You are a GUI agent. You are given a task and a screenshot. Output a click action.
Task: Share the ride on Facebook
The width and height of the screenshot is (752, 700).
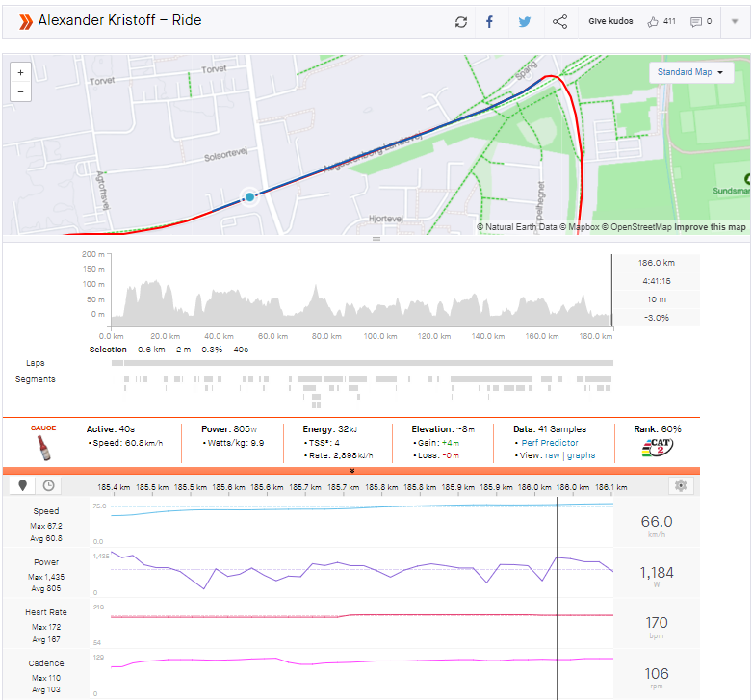tap(489, 22)
